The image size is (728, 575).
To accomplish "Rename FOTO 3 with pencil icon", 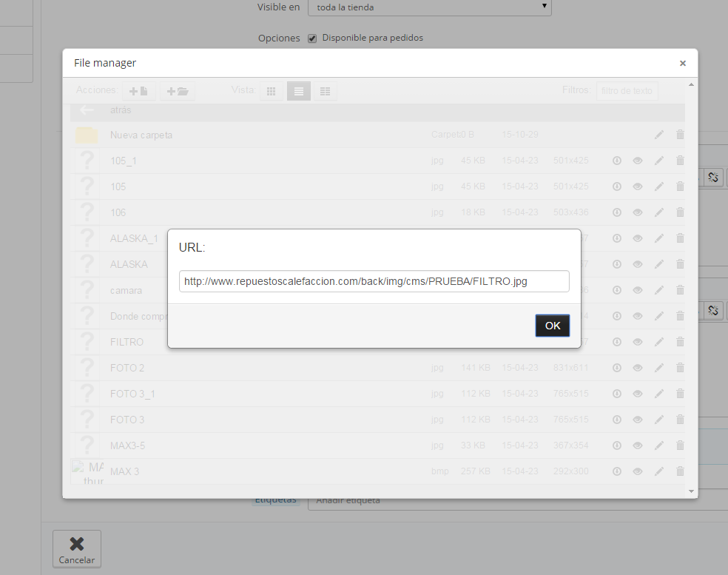I will pyautogui.click(x=658, y=420).
